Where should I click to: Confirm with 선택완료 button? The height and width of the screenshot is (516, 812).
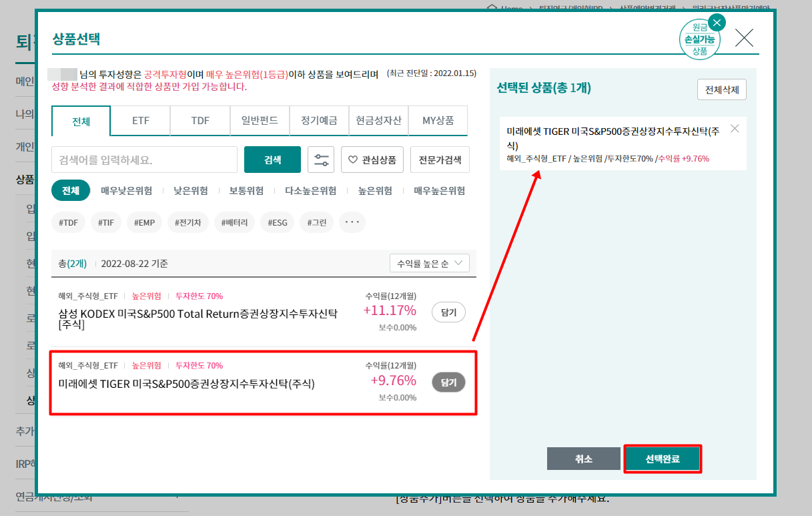[x=662, y=459]
